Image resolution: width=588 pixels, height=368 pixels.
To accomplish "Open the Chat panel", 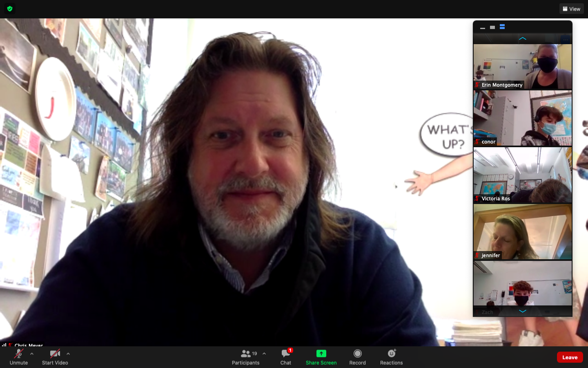I will [286, 357].
